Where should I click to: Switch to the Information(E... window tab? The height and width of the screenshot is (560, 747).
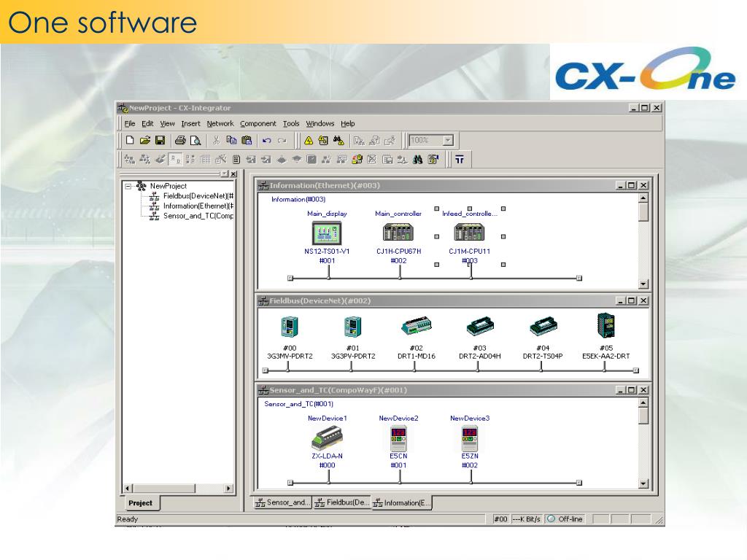coord(402,502)
